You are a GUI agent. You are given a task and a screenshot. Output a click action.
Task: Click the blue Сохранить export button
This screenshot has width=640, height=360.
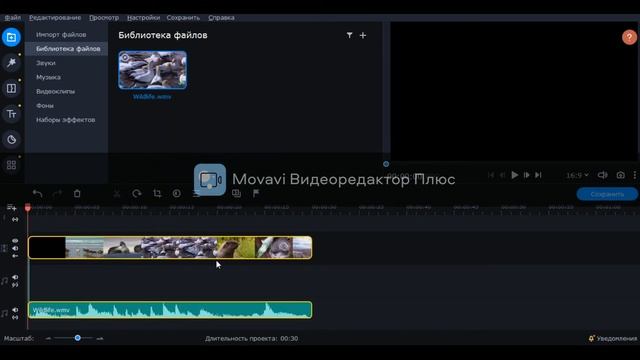coord(607,194)
